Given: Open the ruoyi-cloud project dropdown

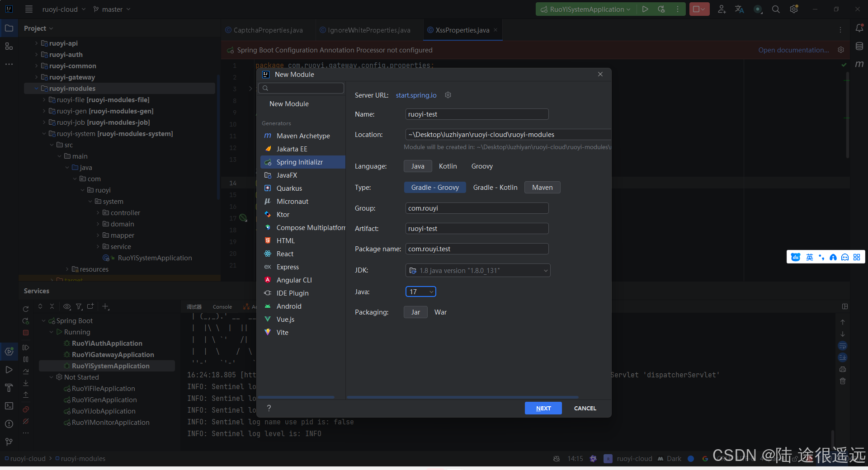Looking at the screenshot, I should 64,9.
